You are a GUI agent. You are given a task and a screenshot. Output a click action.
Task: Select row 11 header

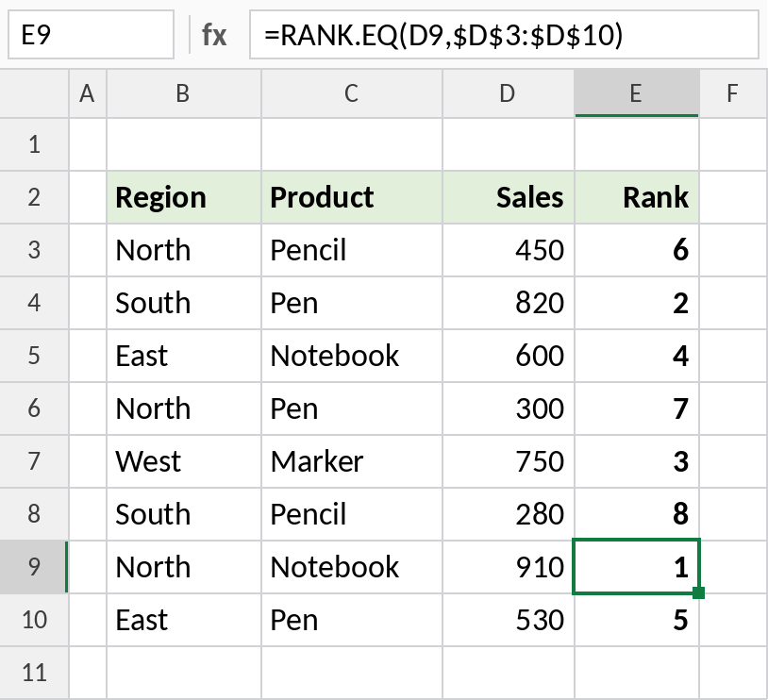[x=34, y=673]
